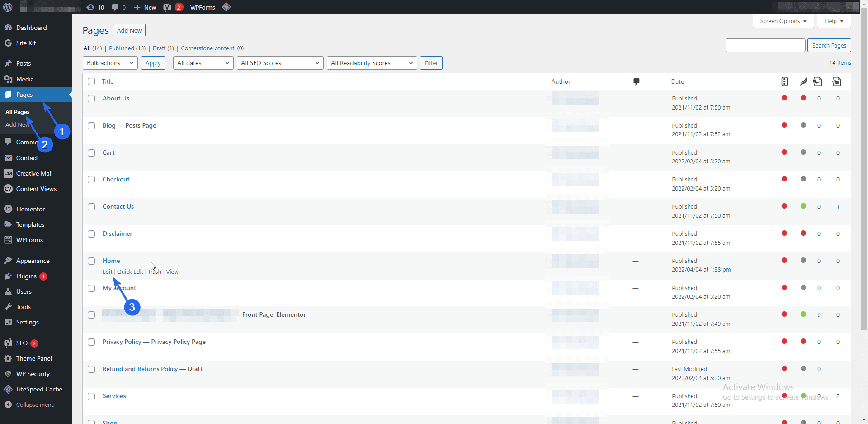Open the updates icon showing 10
Image resolution: width=868 pixels, height=424 pixels.
pyautogui.click(x=95, y=7)
